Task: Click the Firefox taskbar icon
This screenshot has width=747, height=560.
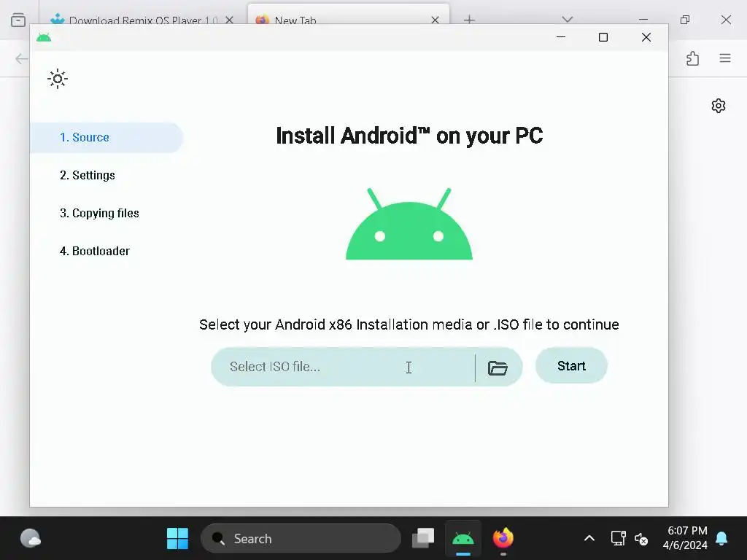Action: pyautogui.click(x=503, y=539)
